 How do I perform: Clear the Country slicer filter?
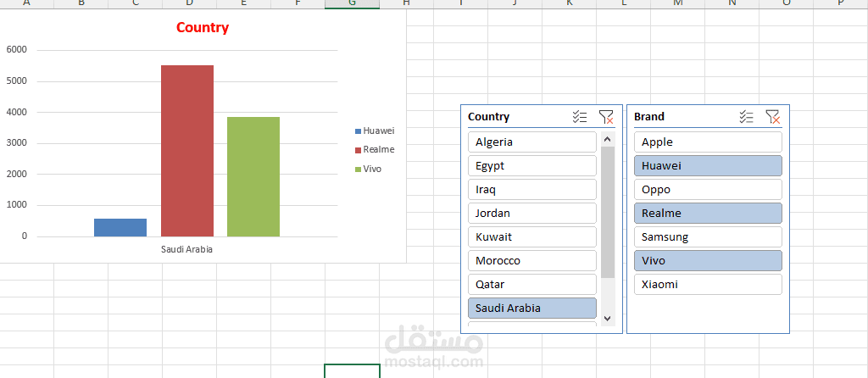606,117
